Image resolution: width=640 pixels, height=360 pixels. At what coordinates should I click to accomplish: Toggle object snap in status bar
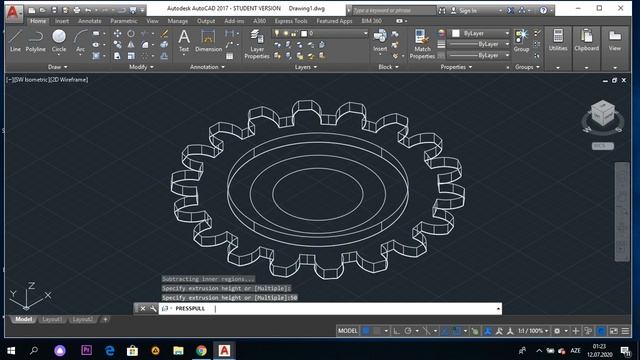(457, 331)
